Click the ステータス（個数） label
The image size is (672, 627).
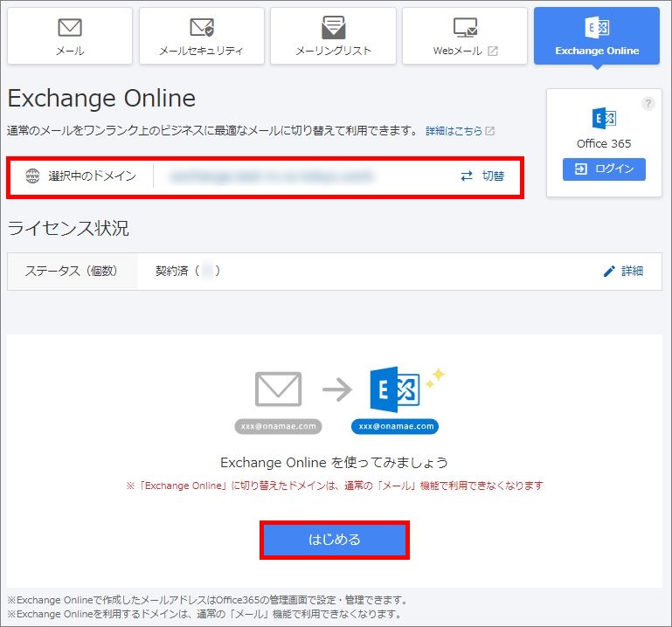tap(71, 271)
